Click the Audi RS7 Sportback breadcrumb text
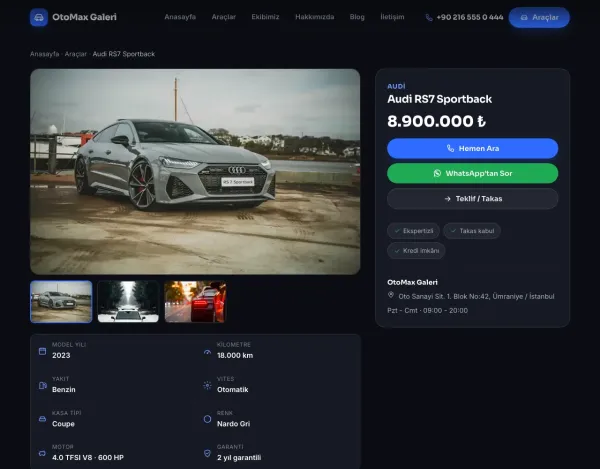 click(x=124, y=54)
